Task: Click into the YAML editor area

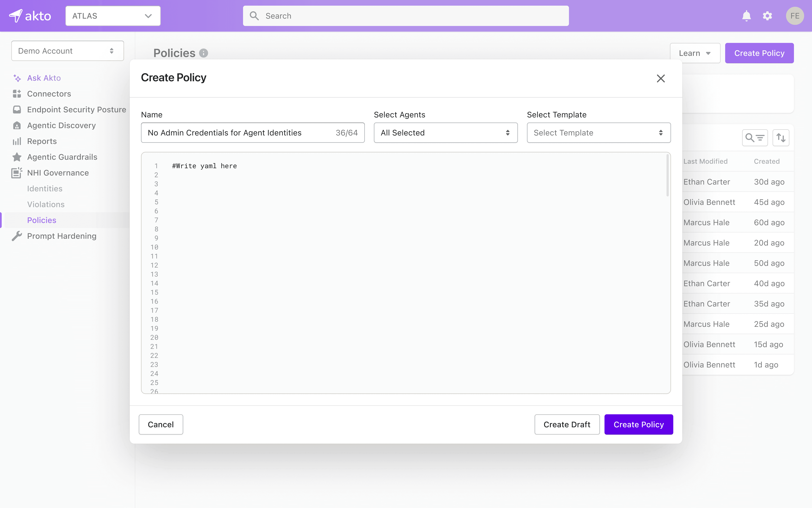Action: point(406,273)
